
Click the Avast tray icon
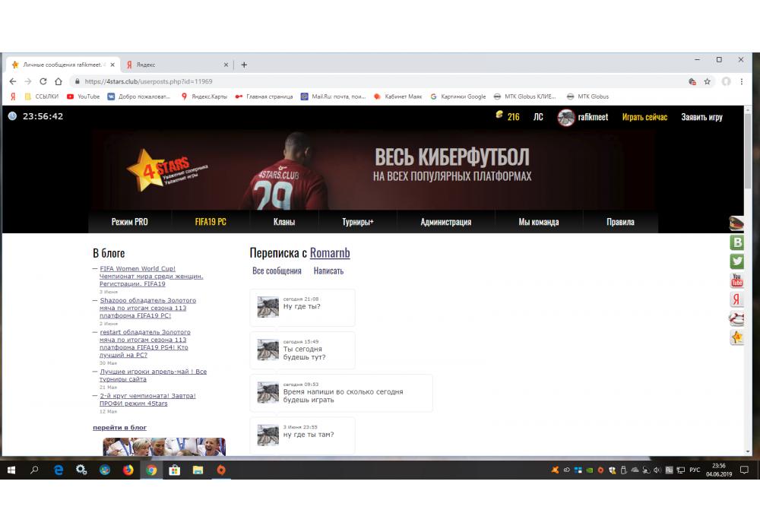click(x=555, y=470)
